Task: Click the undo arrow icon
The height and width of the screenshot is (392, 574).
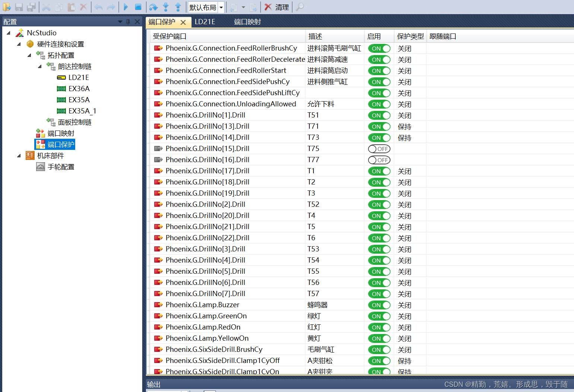Action: (x=99, y=7)
